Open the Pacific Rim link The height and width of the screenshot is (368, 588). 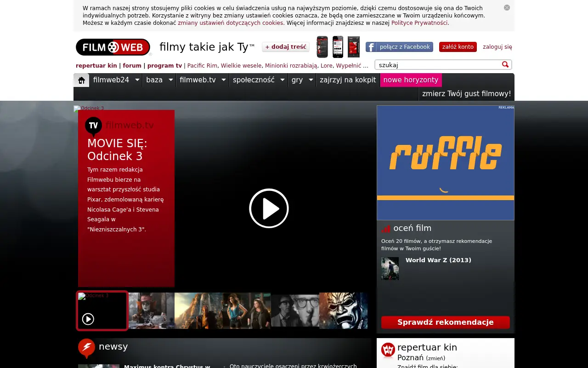click(202, 66)
